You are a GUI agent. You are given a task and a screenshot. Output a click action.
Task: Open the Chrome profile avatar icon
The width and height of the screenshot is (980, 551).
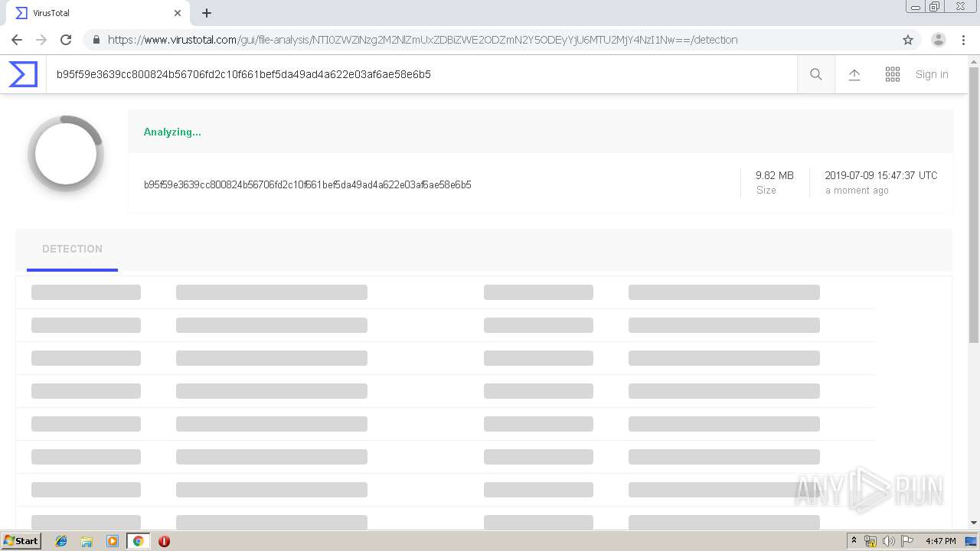coord(939,40)
